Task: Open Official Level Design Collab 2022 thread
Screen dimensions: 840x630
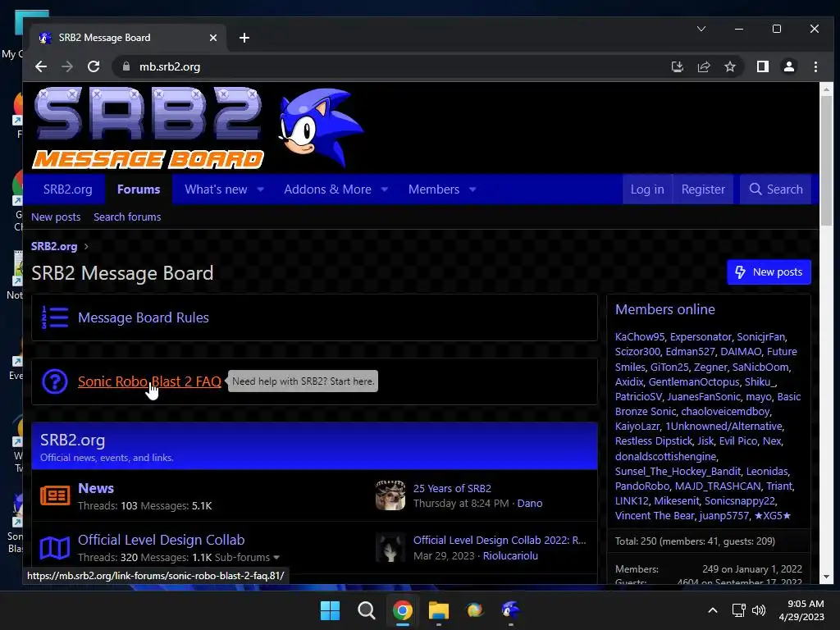Action: [500, 540]
